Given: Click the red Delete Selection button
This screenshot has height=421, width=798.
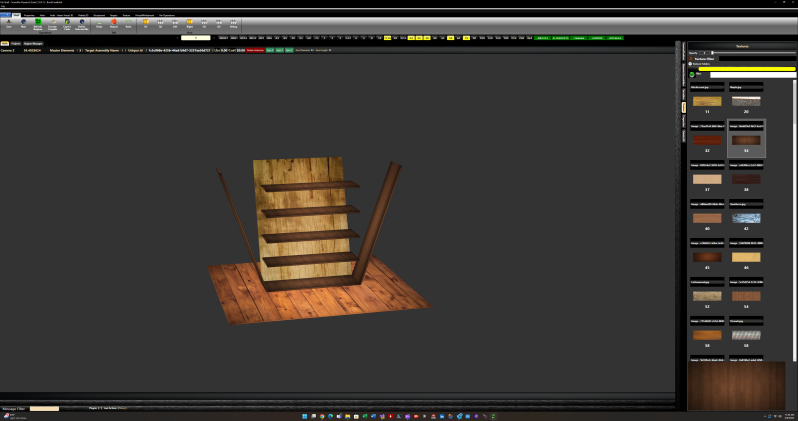Looking at the screenshot, I should point(255,48).
